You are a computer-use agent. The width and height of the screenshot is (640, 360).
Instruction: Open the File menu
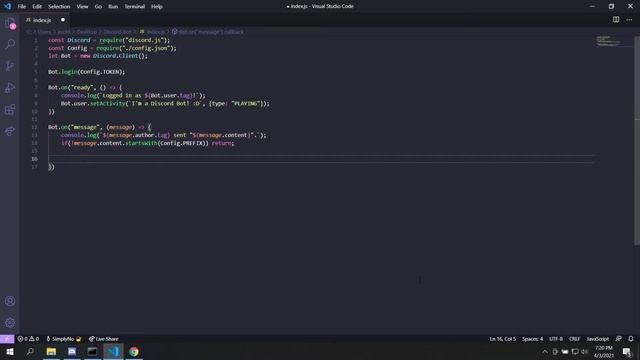22,6
